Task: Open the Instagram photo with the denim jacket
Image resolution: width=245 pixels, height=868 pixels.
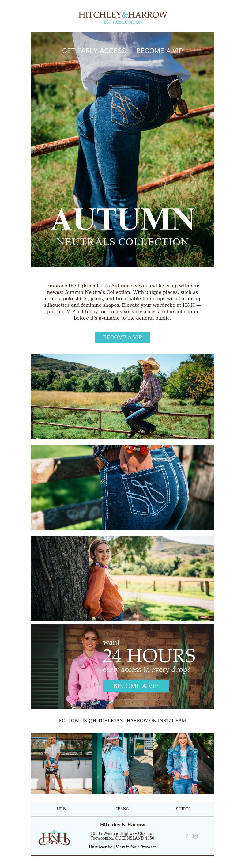Action: (x=184, y=763)
